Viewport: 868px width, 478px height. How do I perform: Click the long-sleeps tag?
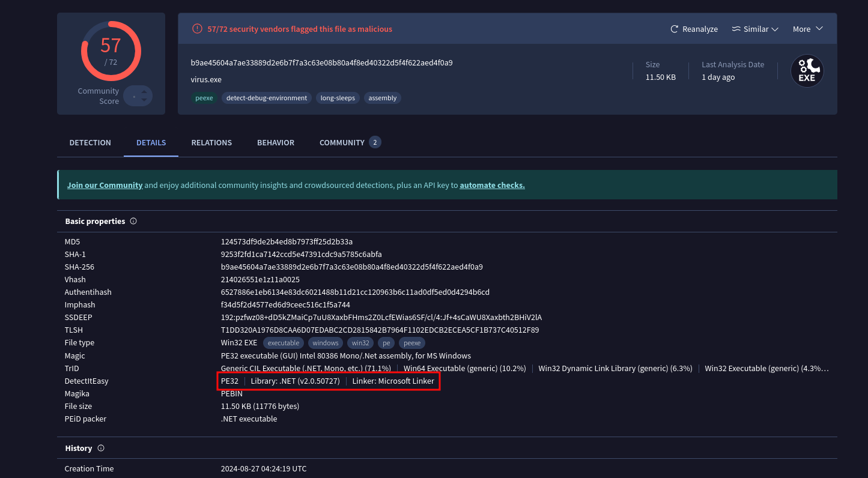[338, 98]
